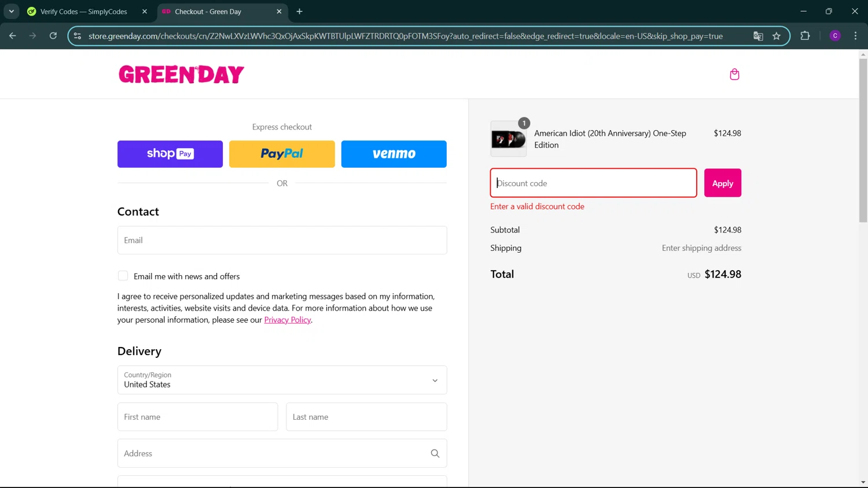
Task: Pay with Venmo button
Action: coord(394,154)
